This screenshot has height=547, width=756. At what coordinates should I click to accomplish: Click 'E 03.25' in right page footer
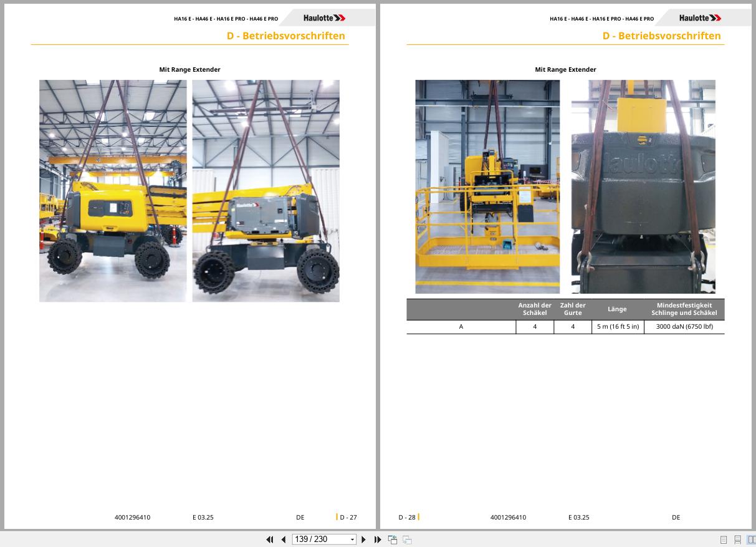click(x=579, y=517)
